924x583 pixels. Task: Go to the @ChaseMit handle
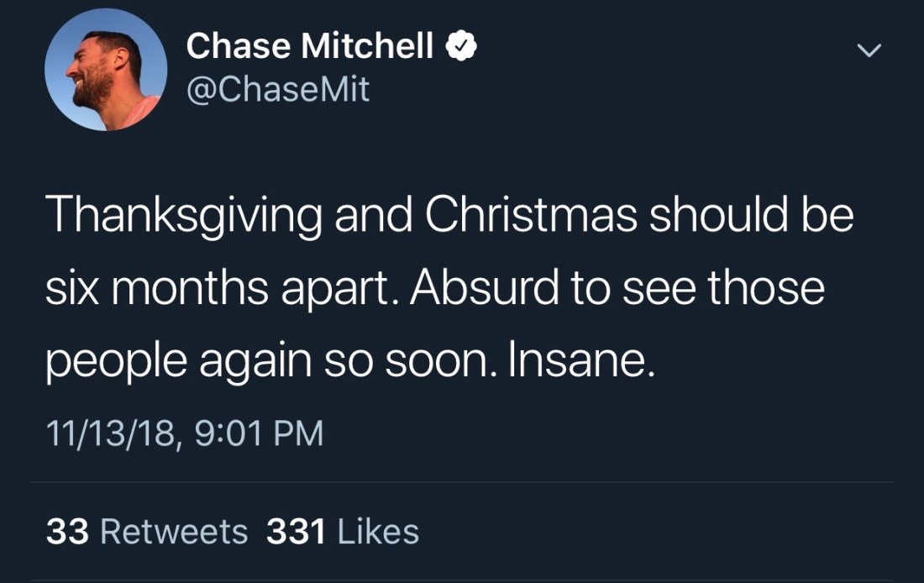point(278,89)
